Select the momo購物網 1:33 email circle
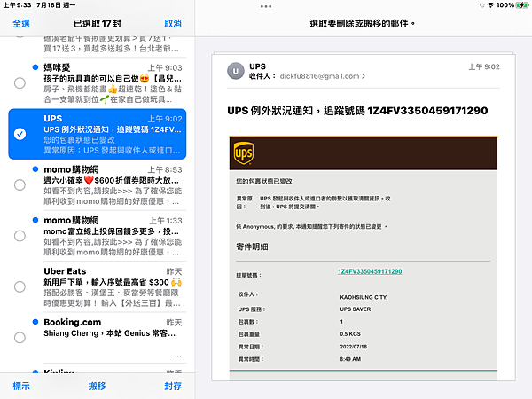 [20, 236]
